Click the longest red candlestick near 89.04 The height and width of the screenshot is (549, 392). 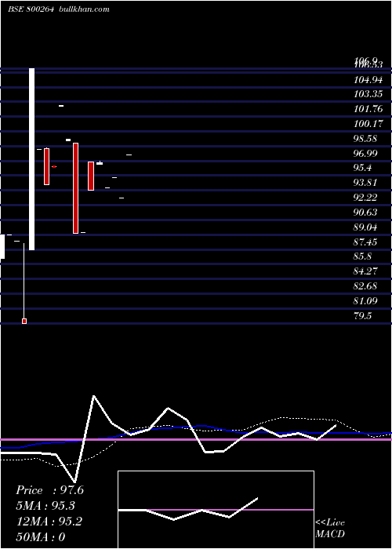coord(75,188)
